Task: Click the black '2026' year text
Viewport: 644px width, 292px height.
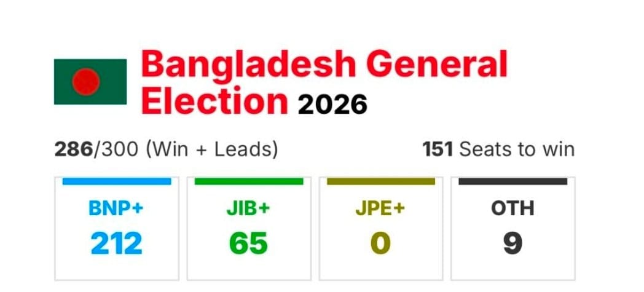Action: point(332,104)
